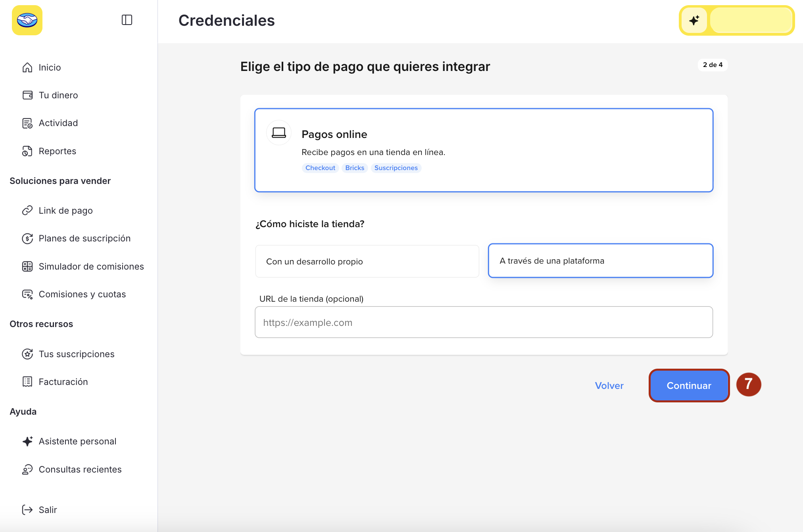Click the URL de la tienda field
Viewport: 803px width, 532px height.
click(x=484, y=322)
